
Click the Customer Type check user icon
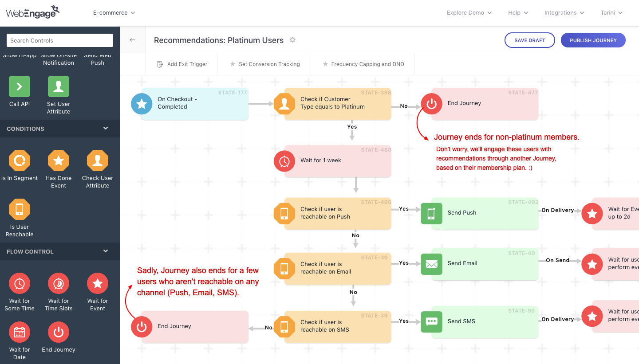pos(284,104)
